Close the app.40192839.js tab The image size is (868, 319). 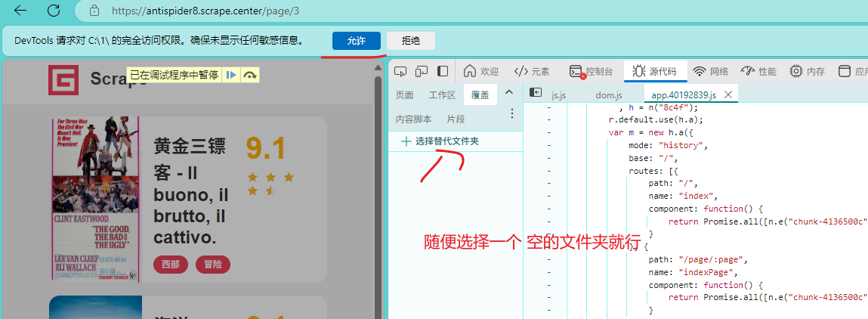[728, 94]
